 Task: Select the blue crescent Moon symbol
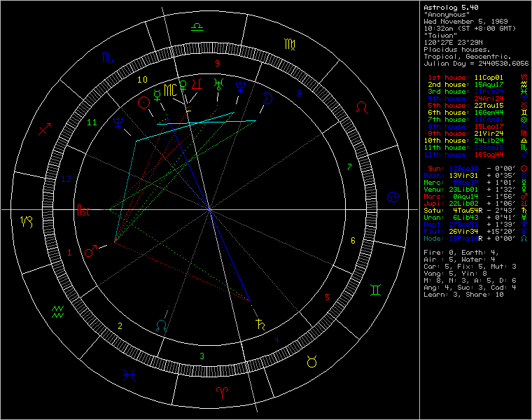pos(268,99)
